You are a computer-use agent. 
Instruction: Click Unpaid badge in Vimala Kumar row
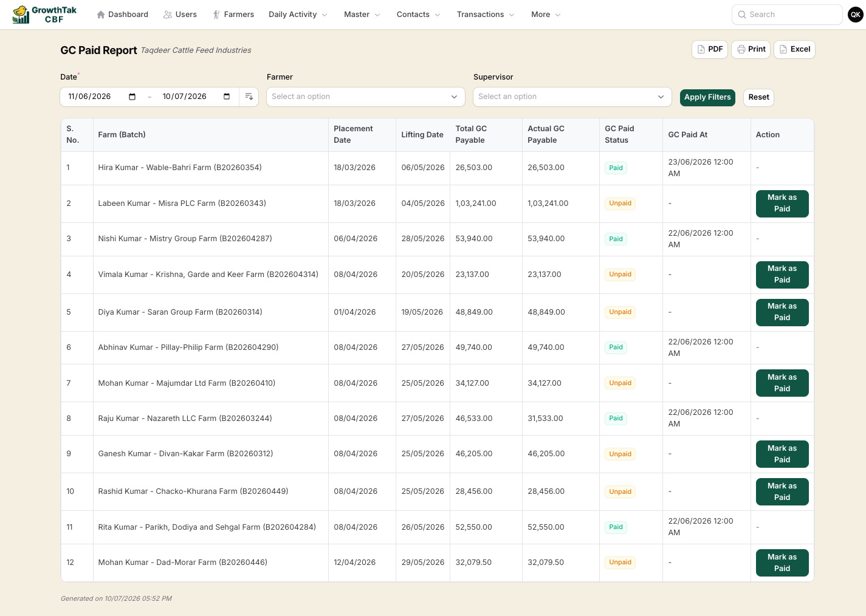coord(620,275)
